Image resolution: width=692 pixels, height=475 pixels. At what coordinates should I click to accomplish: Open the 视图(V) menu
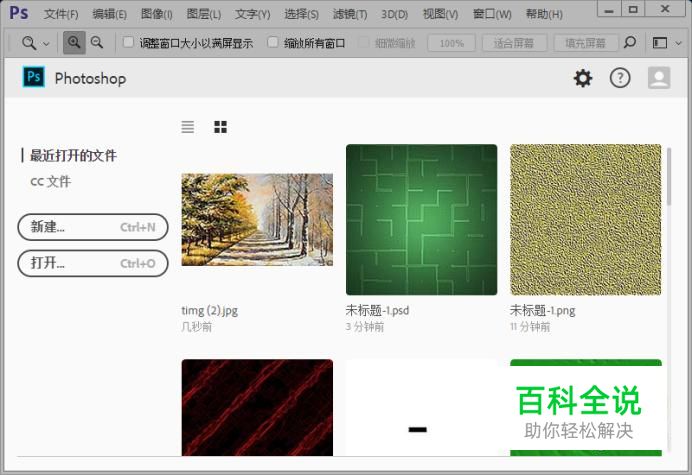click(440, 14)
